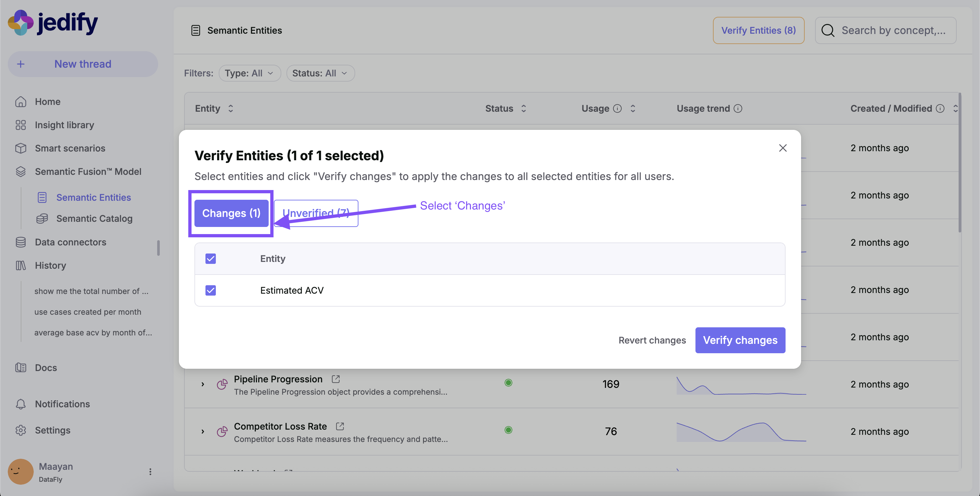
Task: Open the Type: All filter dropdown
Action: (x=250, y=73)
